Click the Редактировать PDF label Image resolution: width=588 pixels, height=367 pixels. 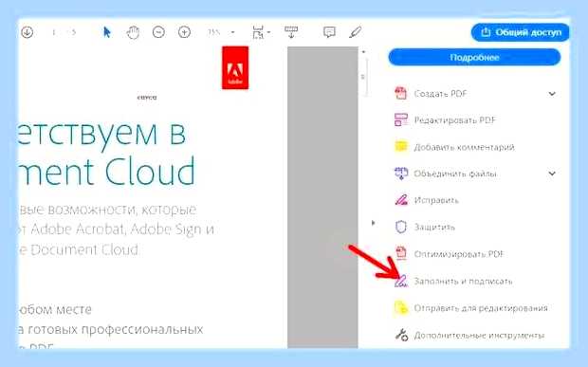(455, 119)
